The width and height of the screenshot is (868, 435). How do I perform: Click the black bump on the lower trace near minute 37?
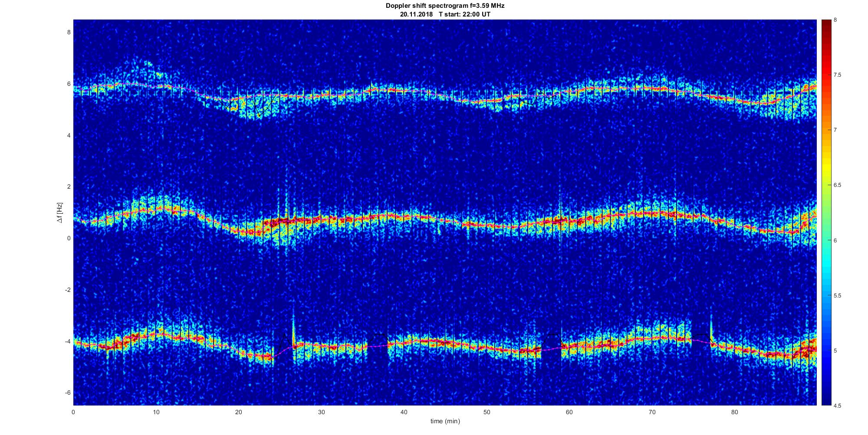378,339
